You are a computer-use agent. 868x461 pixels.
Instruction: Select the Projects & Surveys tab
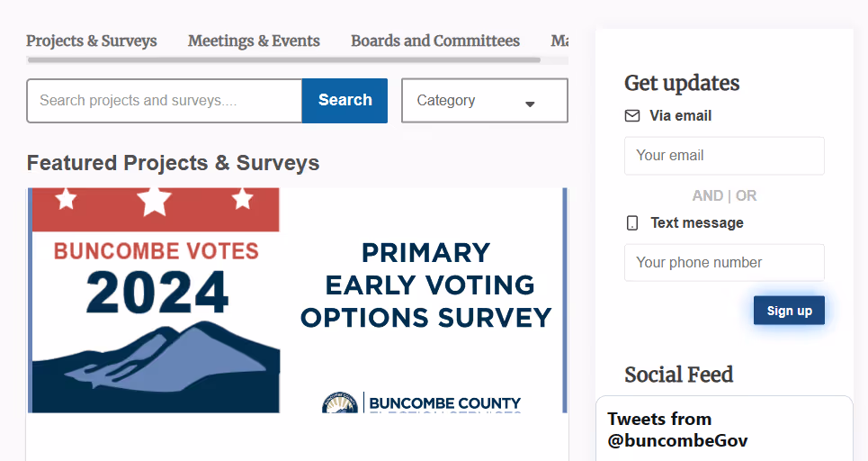pyautogui.click(x=92, y=41)
